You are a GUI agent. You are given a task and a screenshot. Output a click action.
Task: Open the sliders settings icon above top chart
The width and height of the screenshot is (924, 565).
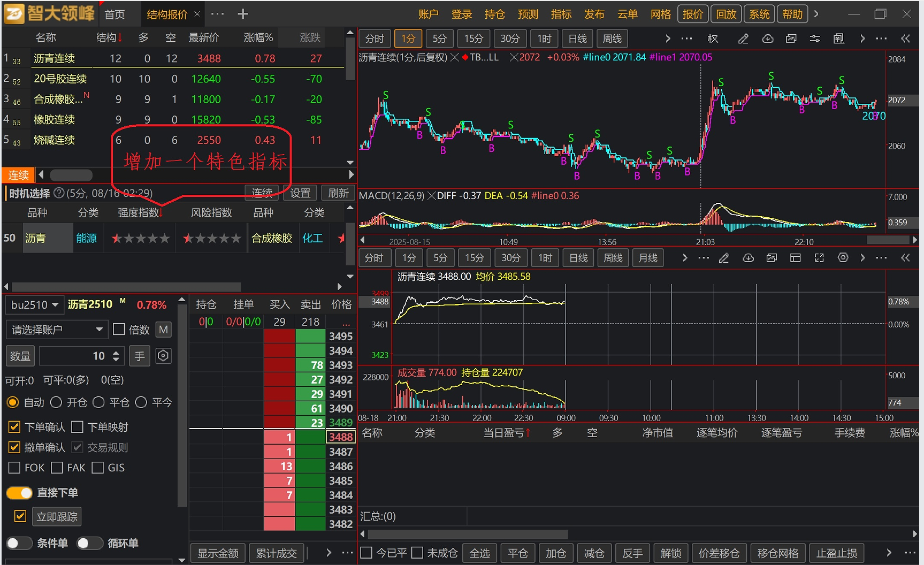815,39
